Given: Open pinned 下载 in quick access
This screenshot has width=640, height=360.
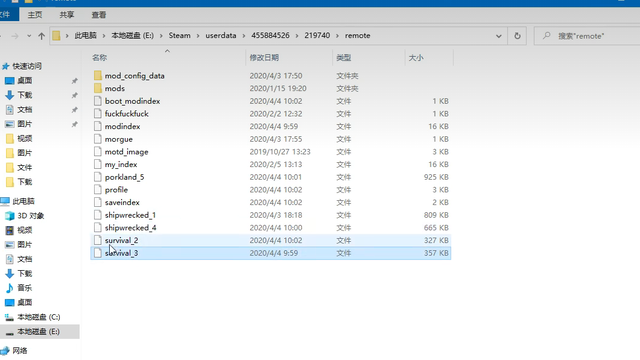Looking at the screenshot, I should 24,95.
